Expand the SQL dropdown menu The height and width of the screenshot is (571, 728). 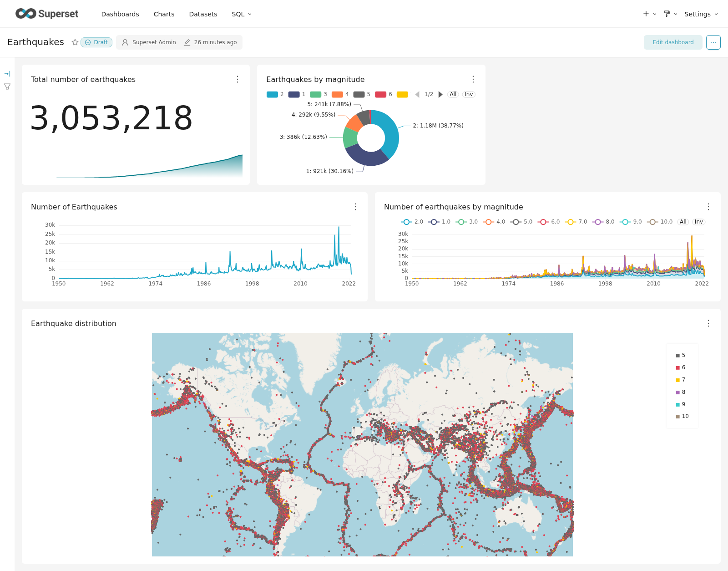(242, 14)
